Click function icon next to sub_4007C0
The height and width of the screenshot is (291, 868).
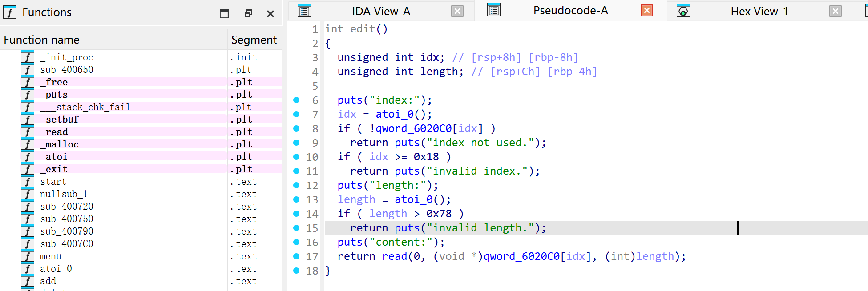pos(28,244)
